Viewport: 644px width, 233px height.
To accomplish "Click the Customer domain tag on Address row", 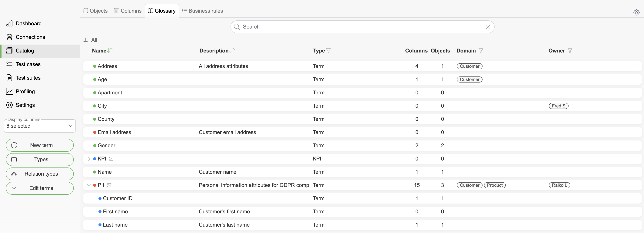I will pyautogui.click(x=470, y=66).
